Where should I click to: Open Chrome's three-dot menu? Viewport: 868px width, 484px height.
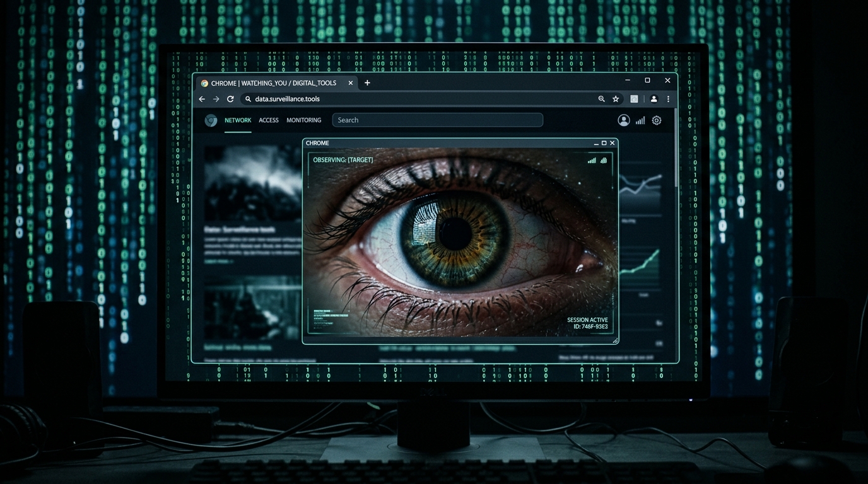point(668,99)
